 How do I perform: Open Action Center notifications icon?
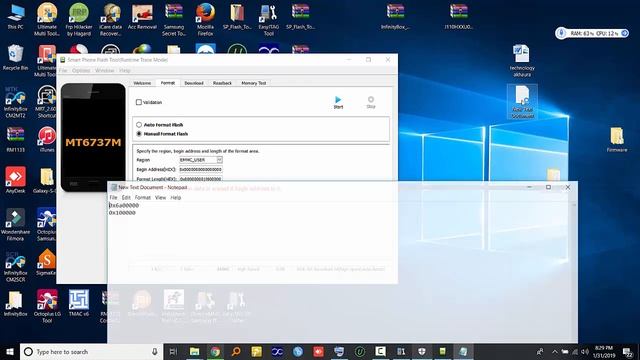point(628,351)
